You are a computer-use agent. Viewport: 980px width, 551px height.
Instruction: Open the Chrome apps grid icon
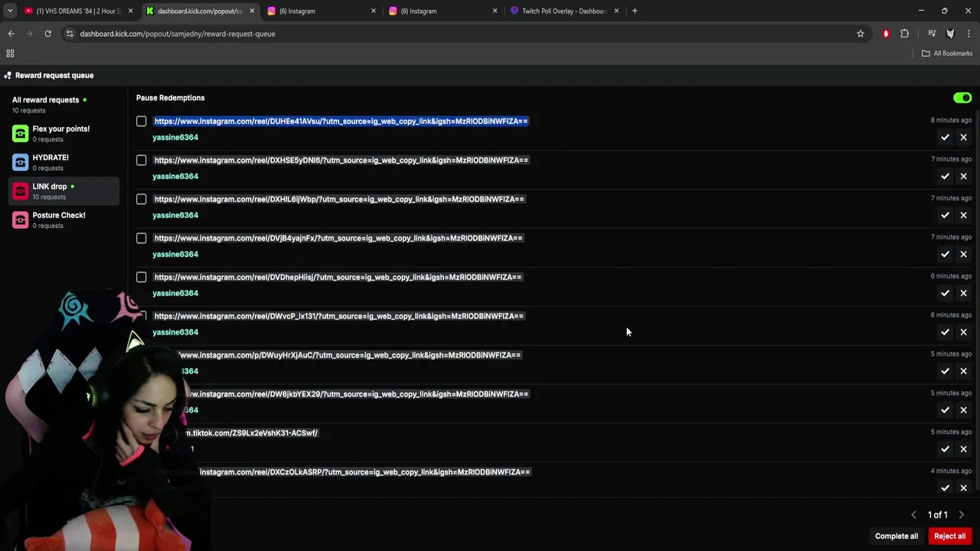tap(10, 54)
